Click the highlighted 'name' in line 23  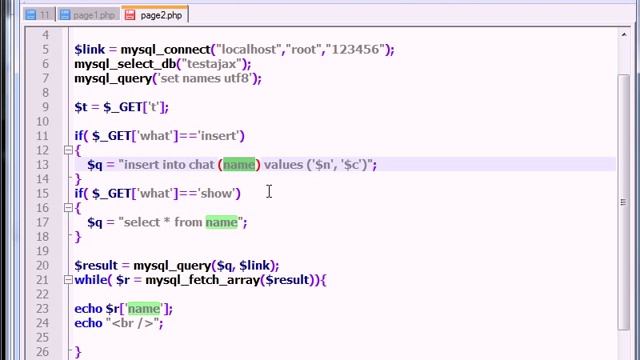144,309
